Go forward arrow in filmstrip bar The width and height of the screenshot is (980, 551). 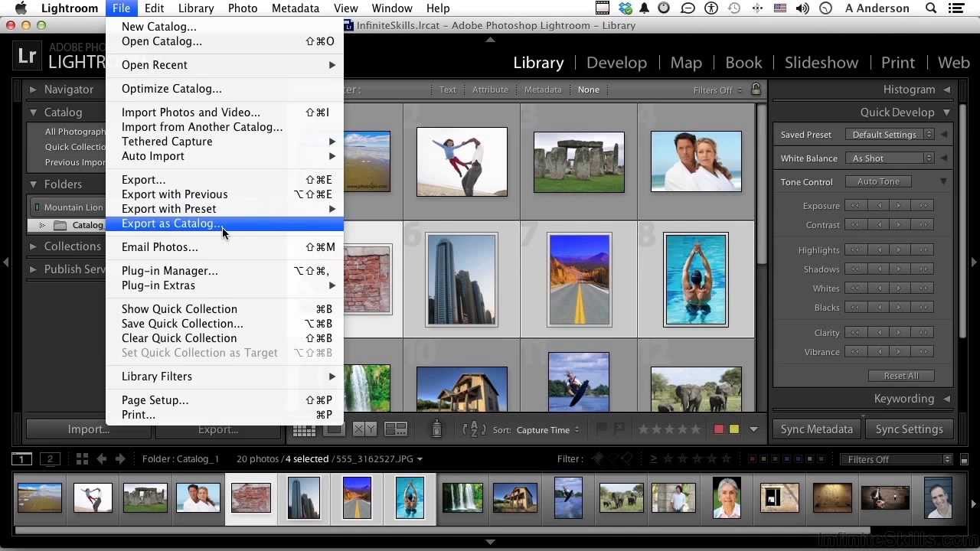click(x=120, y=459)
